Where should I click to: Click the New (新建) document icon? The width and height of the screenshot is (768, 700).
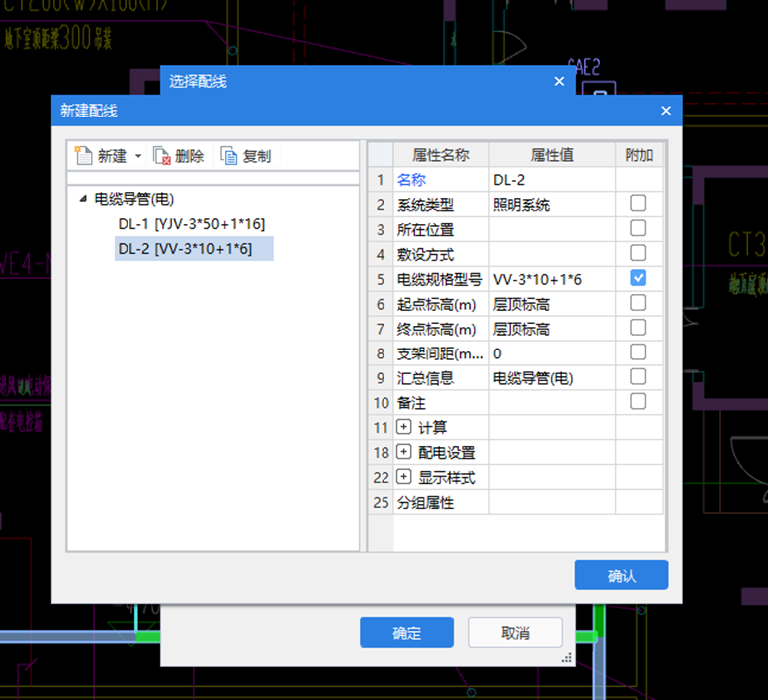84,156
